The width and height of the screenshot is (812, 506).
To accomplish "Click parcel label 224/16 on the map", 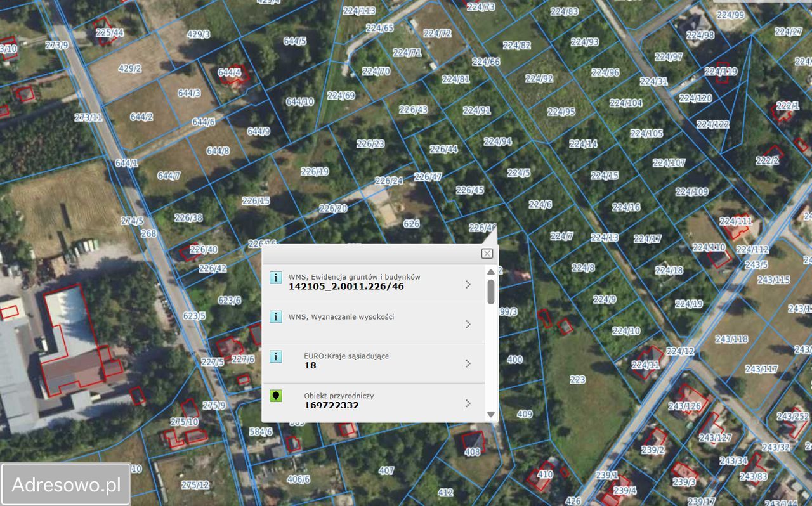I will pyautogui.click(x=626, y=207).
